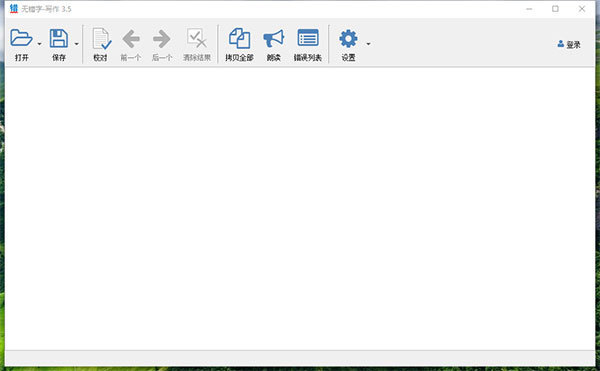Maximize the 无错字 window

[555, 9]
